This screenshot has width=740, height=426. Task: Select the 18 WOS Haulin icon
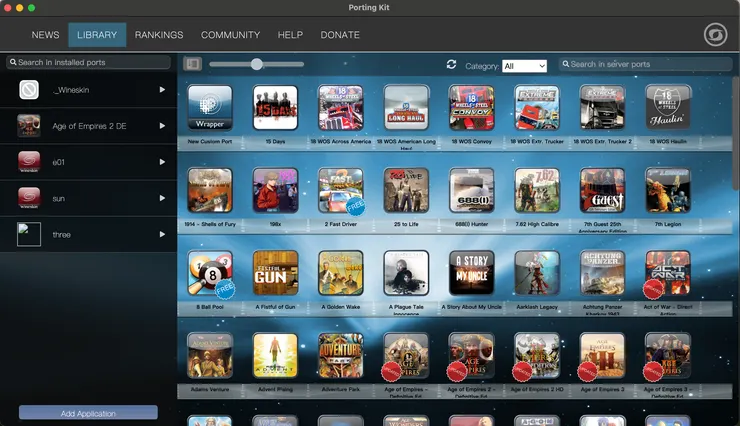pos(668,107)
